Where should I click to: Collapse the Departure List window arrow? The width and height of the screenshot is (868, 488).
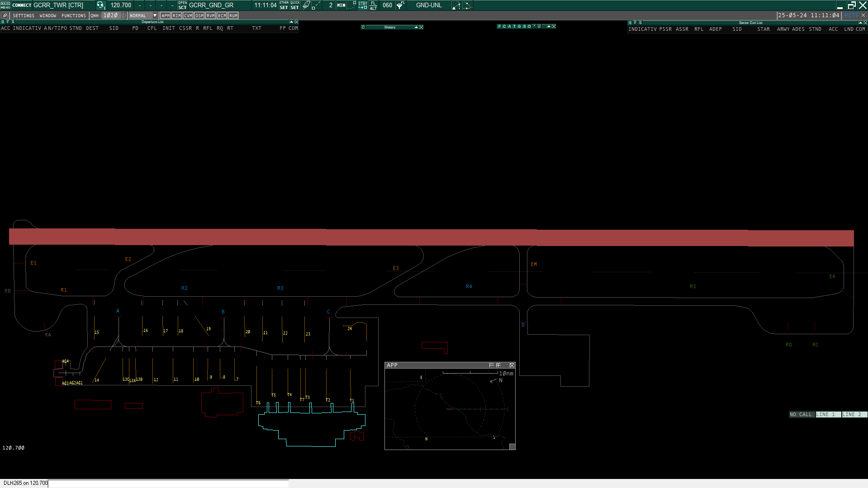[291, 22]
